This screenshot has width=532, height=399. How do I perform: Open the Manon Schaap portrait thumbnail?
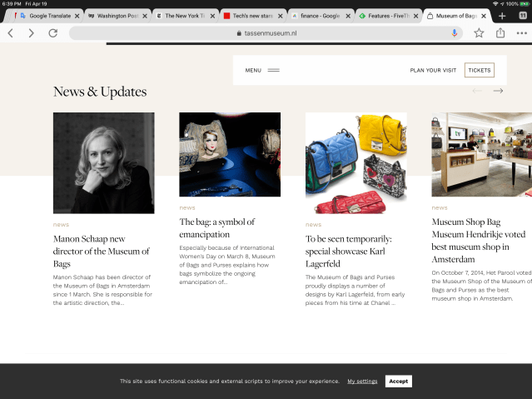(x=103, y=163)
